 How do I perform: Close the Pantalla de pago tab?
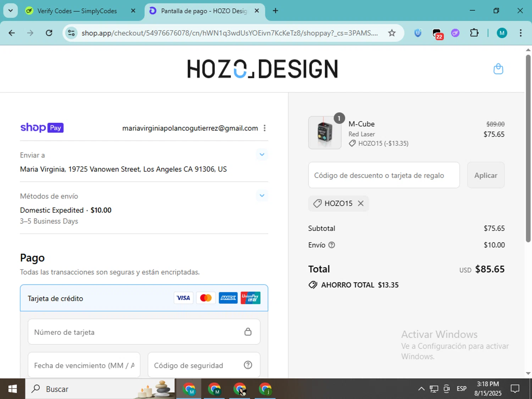pyautogui.click(x=257, y=11)
